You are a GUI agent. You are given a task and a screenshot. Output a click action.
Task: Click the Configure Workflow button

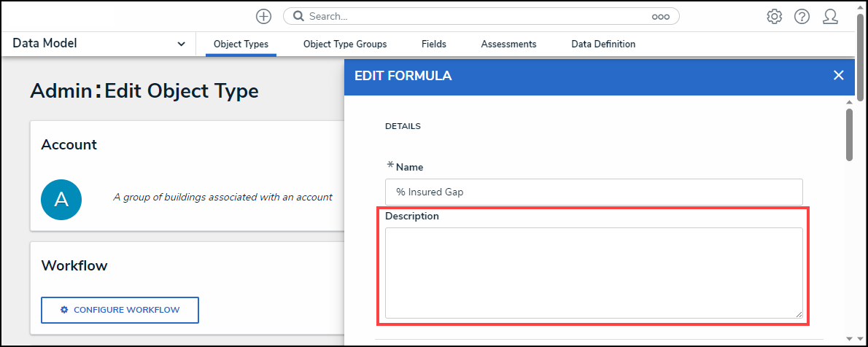(x=120, y=310)
